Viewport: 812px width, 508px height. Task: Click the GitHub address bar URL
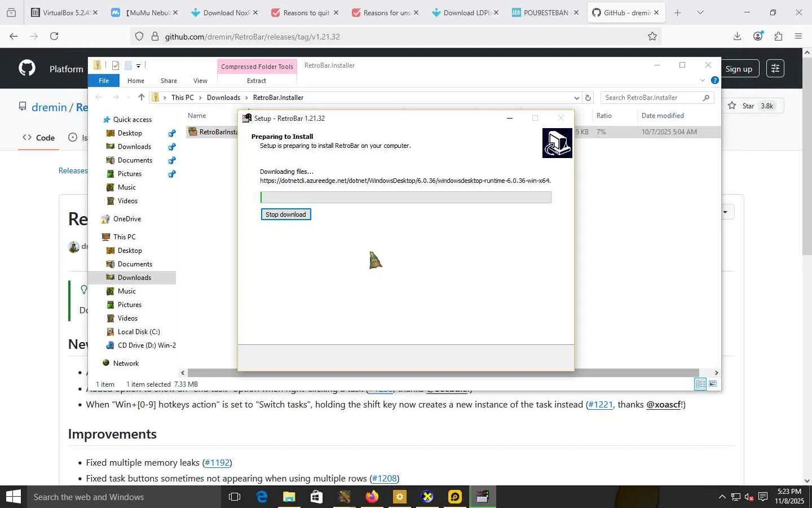252,37
